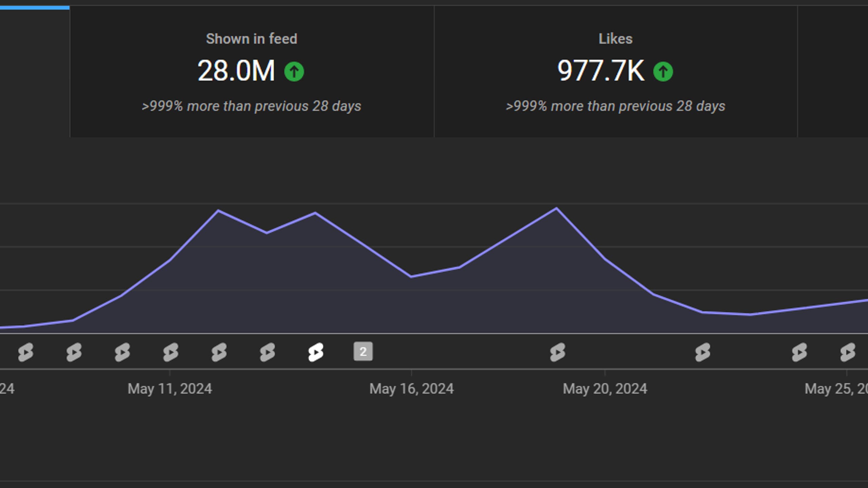This screenshot has height=488, width=868.
Task: Click Shorts marker one day before May 20
Action: (x=557, y=352)
